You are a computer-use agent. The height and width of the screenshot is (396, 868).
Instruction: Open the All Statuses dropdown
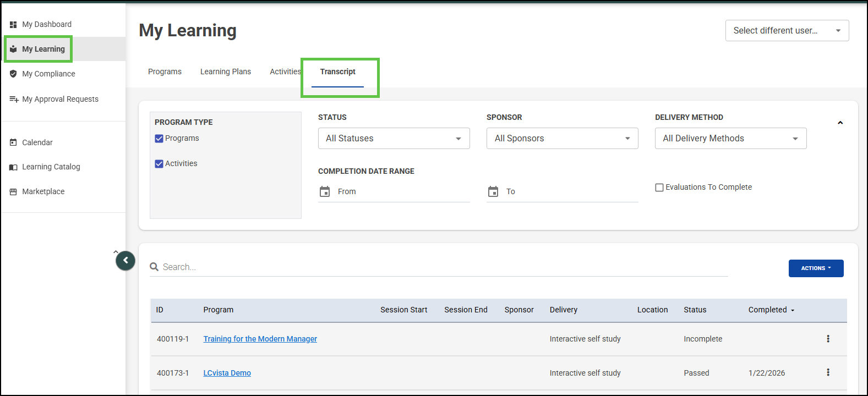tap(394, 139)
